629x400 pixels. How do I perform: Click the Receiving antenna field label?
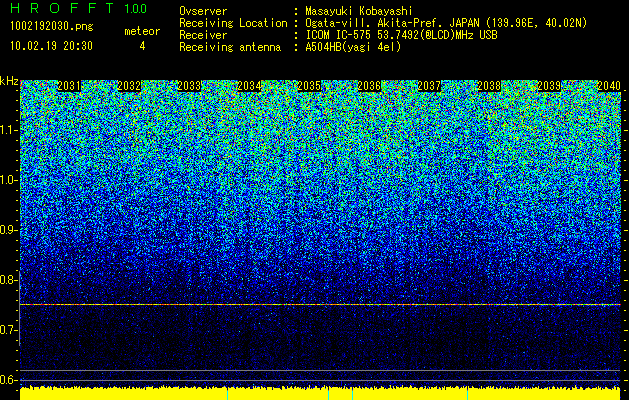tap(230, 47)
